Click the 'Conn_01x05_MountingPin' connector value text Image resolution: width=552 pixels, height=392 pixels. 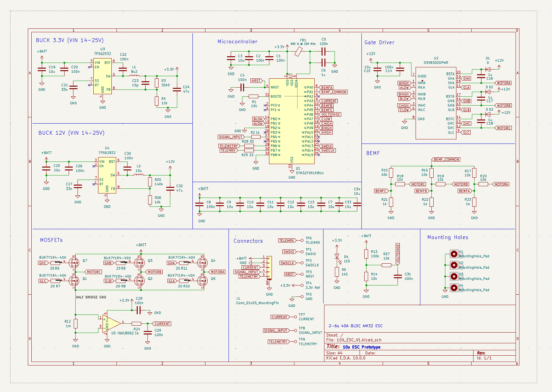click(257, 303)
